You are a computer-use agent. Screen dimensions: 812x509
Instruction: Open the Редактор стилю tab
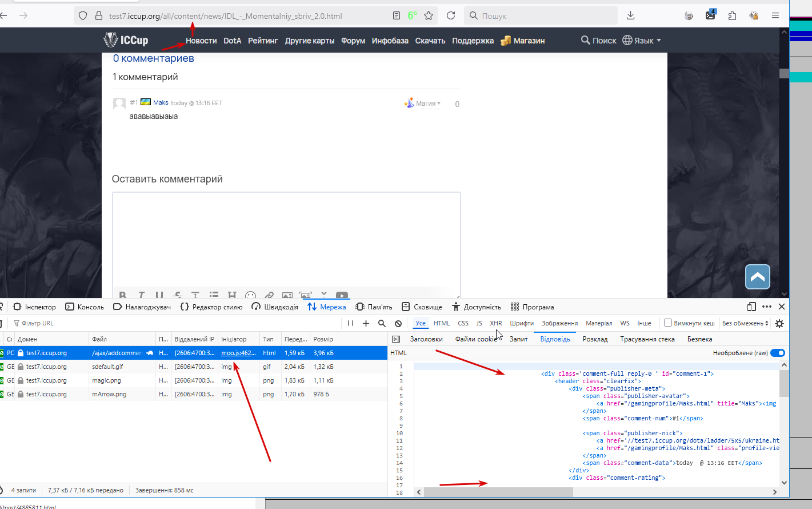click(x=211, y=307)
